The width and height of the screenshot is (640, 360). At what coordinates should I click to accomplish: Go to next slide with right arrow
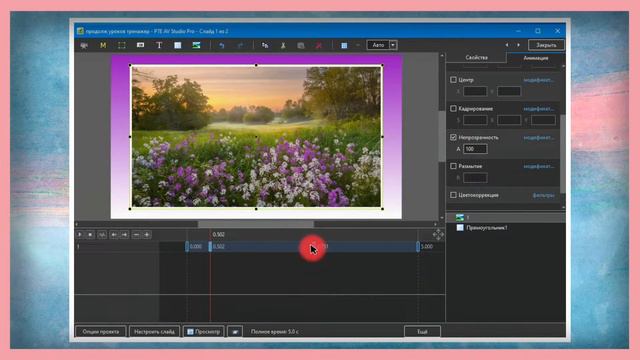click(519, 45)
